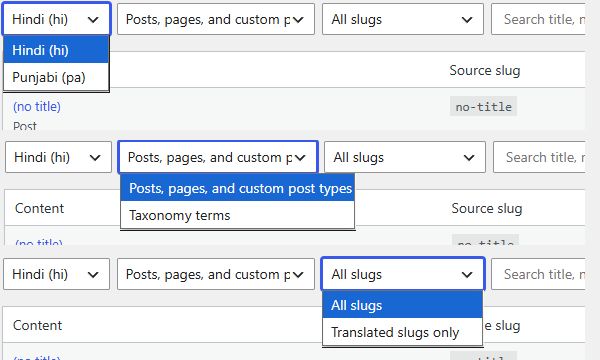
Task: Open the (no title) link above Post
Action: (x=37, y=106)
